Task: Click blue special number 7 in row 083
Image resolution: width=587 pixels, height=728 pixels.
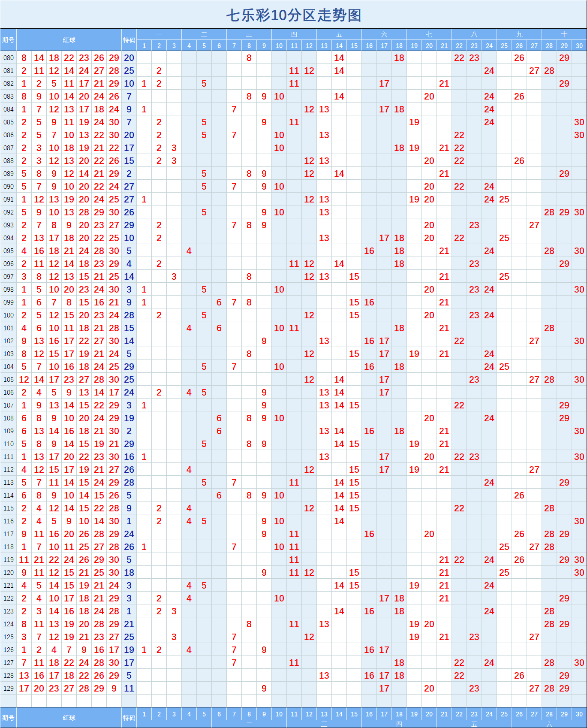Action: (129, 97)
